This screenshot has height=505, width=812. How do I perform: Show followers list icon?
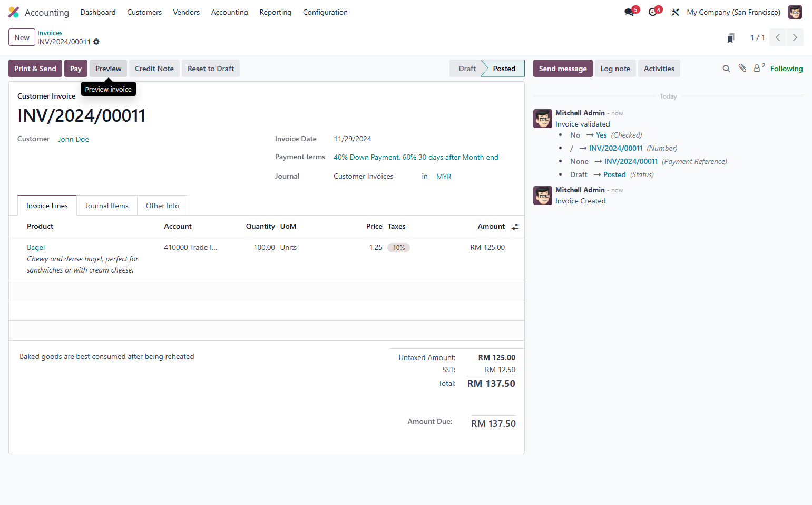(759, 68)
